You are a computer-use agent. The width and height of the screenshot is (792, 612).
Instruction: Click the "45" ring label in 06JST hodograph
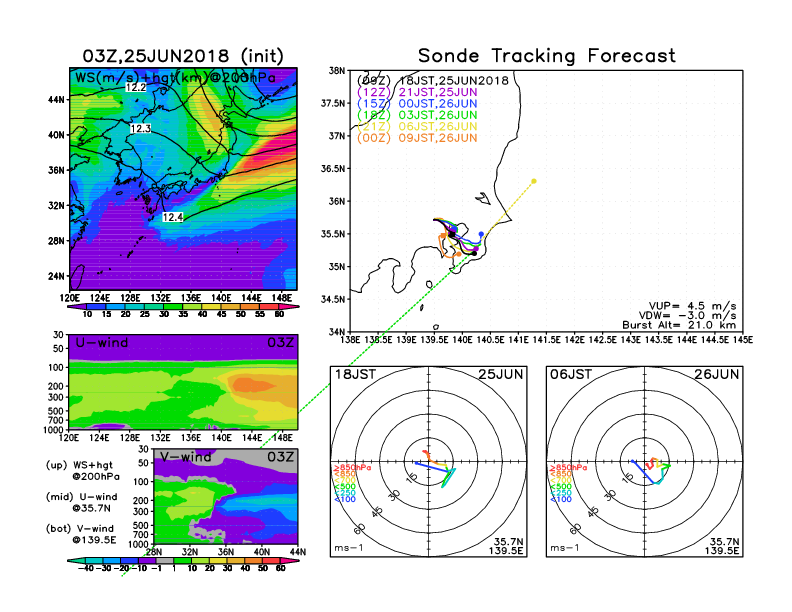click(x=594, y=511)
